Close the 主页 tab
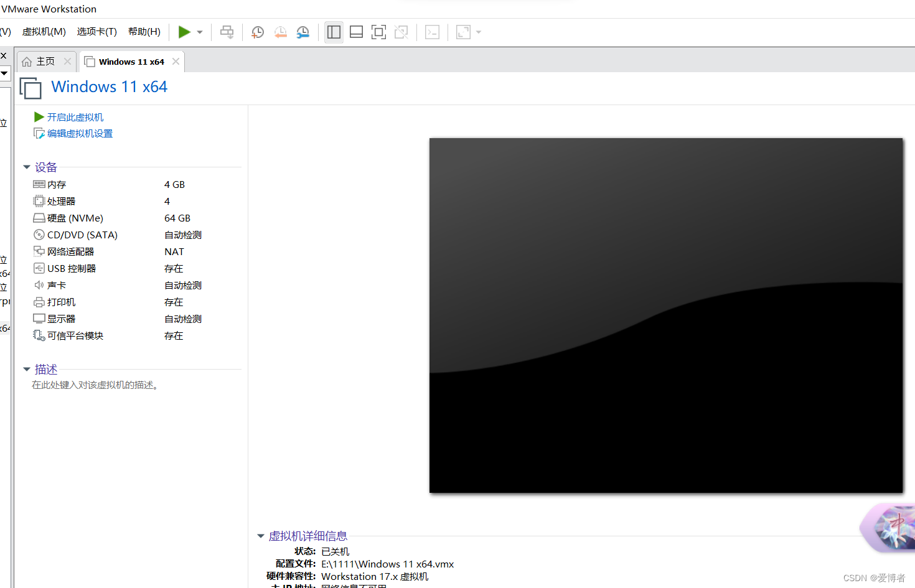The image size is (915, 588). click(x=67, y=62)
